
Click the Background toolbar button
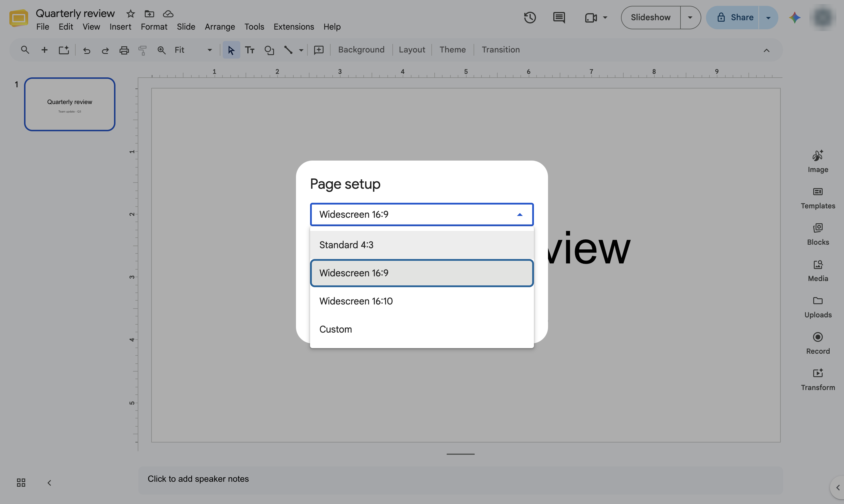(361, 50)
